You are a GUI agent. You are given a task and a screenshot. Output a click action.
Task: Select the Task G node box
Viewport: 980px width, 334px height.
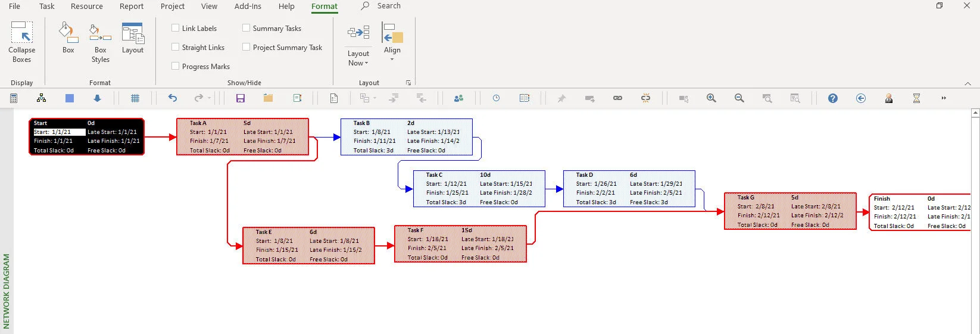790,211
